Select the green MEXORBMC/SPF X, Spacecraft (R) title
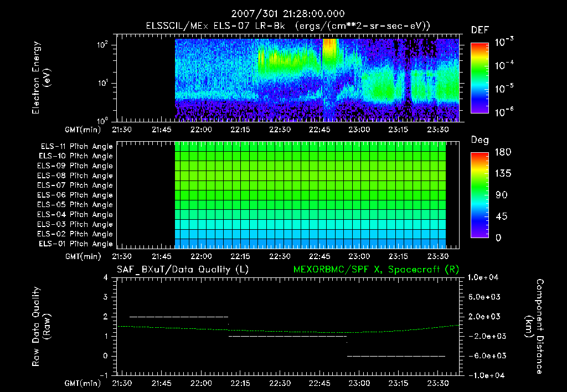 376,270
